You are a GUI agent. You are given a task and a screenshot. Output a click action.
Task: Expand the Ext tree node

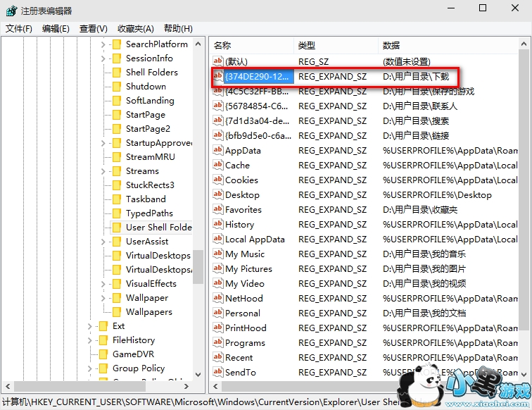click(89, 326)
